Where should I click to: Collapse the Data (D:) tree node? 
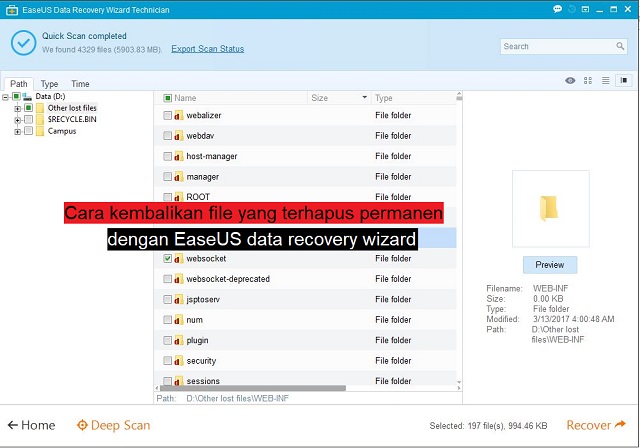coord(5,97)
